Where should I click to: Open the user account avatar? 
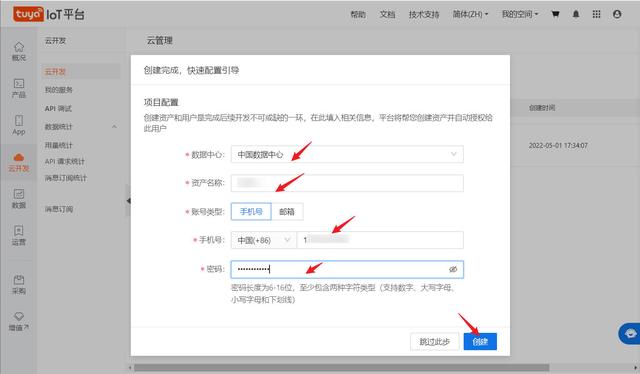click(617, 14)
